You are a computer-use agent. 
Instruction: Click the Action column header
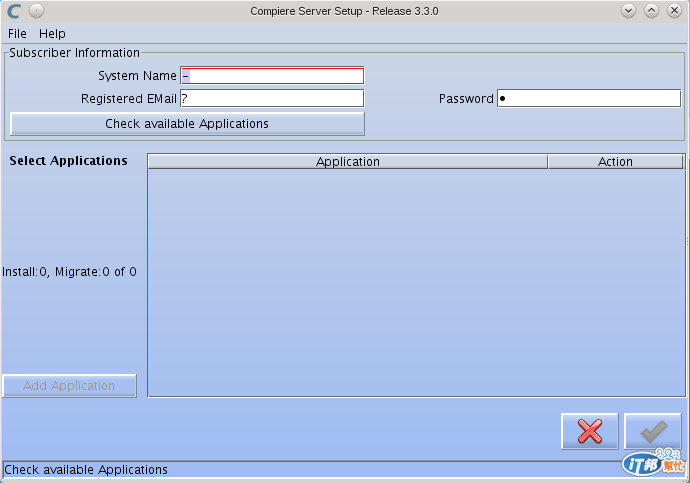(x=615, y=161)
